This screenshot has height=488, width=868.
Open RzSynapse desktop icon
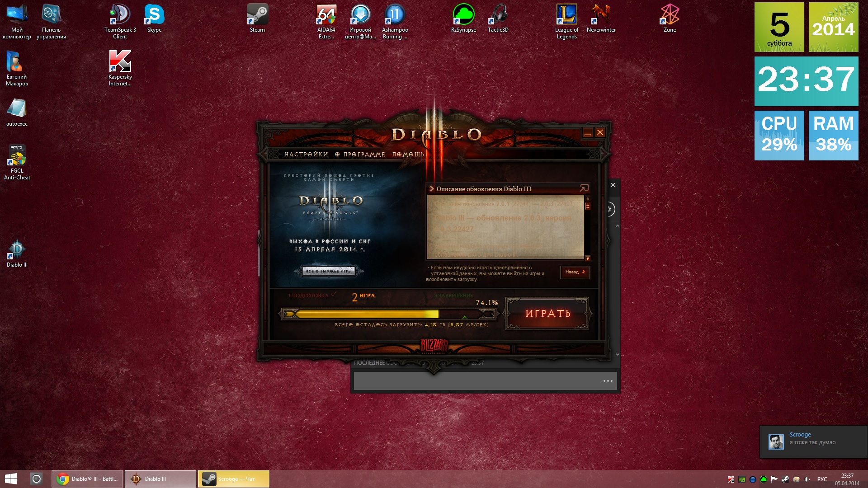pyautogui.click(x=463, y=18)
